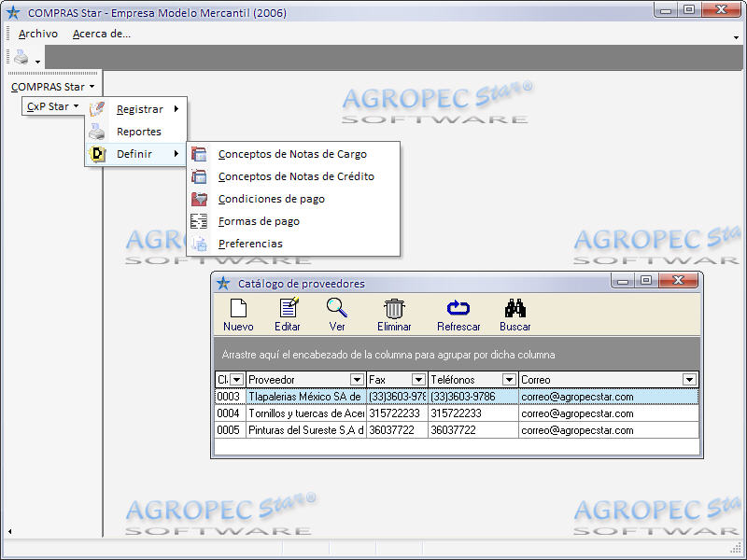
Task: Click the Registrar notepad icon
Action: click(x=97, y=109)
